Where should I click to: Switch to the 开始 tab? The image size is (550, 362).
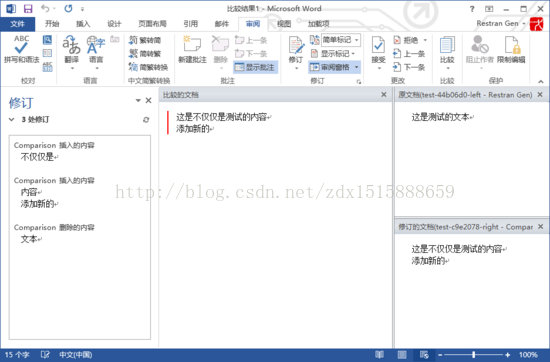coord(52,24)
